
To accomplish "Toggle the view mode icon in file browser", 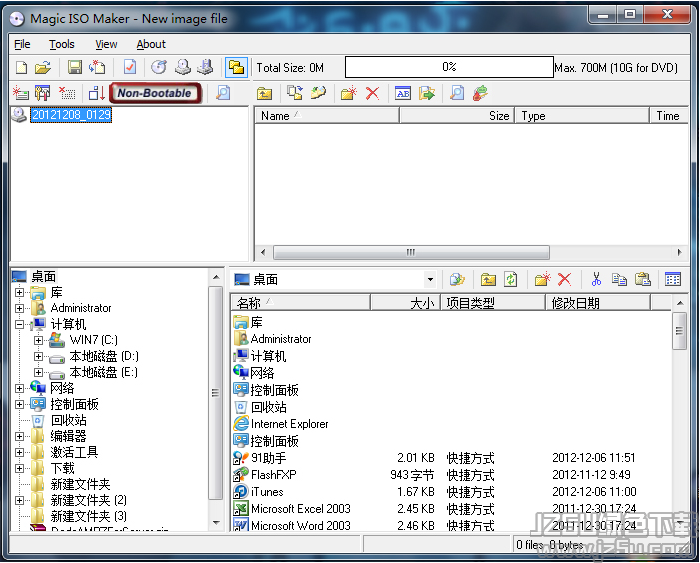I will [673, 279].
